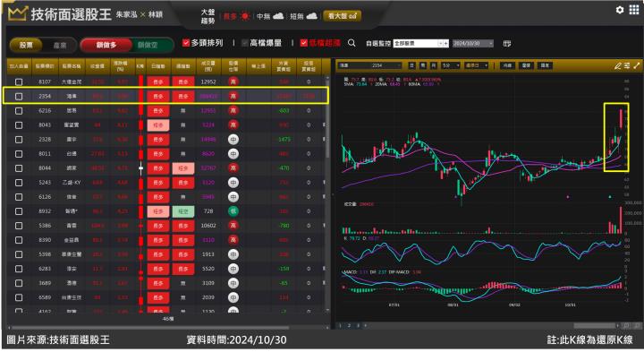Check the watchlist box for 5243
The height and width of the screenshot is (352, 644).
(x=19, y=182)
